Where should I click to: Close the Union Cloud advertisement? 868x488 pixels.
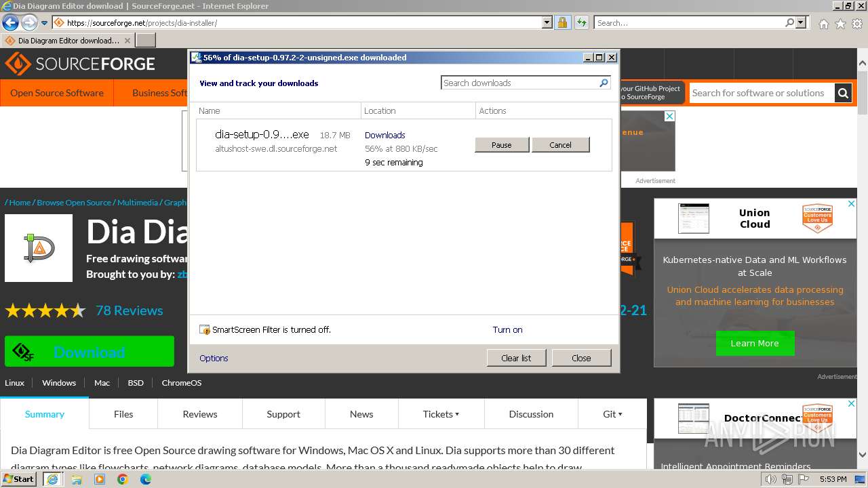[852, 203]
